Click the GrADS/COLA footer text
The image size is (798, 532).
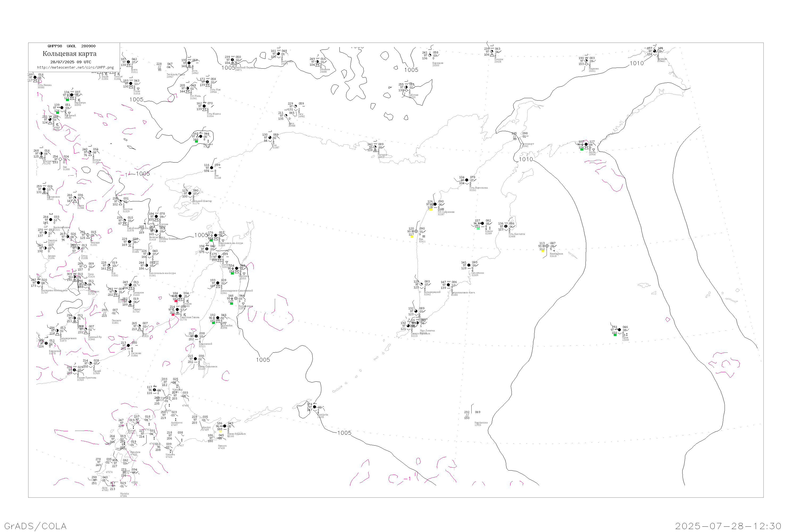pyautogui.click(x=35, y=526)
